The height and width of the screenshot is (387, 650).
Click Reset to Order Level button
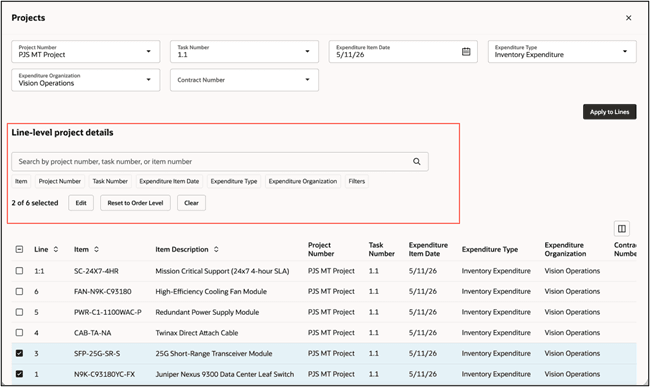135,203
